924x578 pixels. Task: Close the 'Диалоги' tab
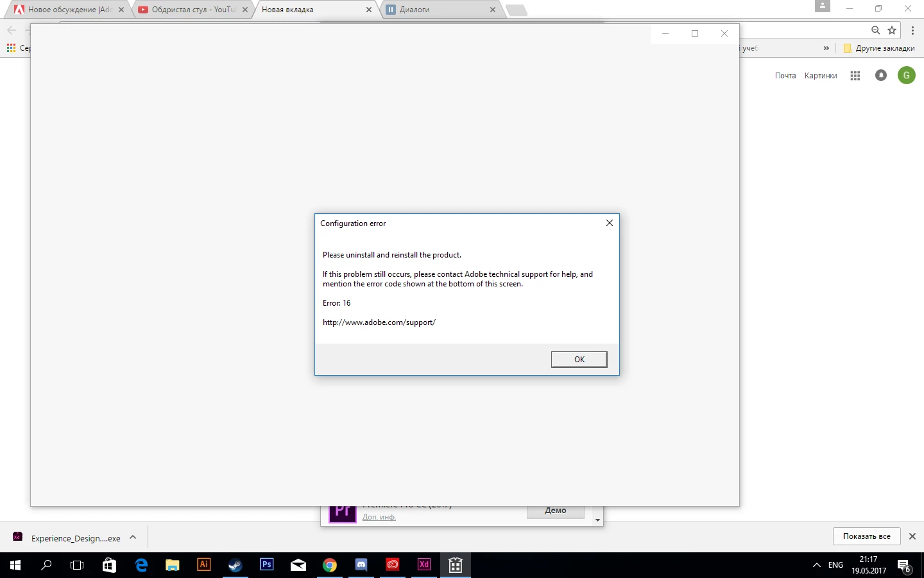(x=493, y=10)
